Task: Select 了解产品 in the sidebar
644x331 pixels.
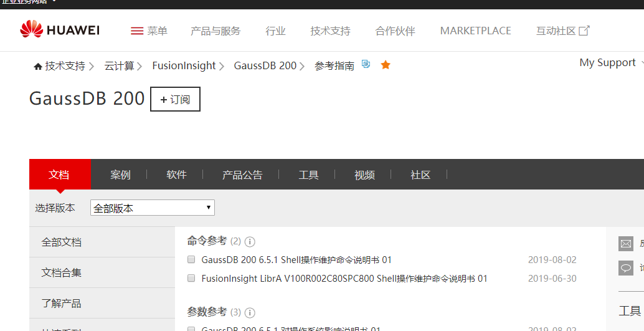Action: click(102, 303)
